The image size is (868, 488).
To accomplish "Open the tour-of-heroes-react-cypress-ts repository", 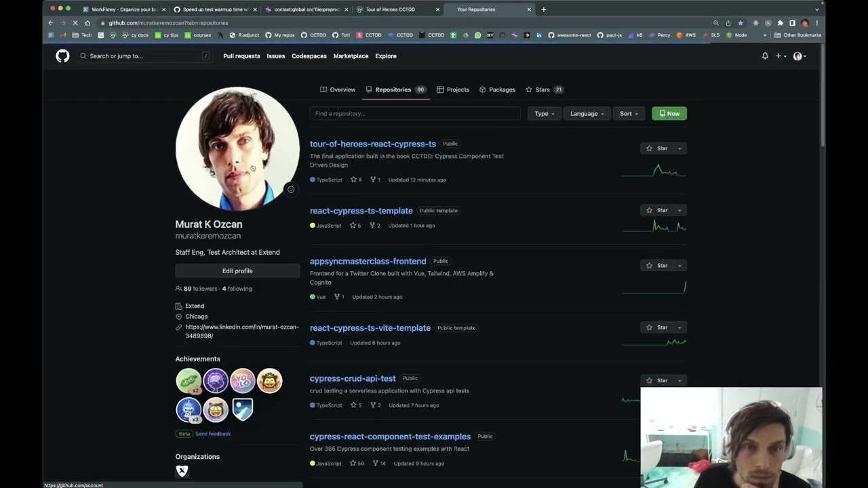I will [x=373, y=144].
